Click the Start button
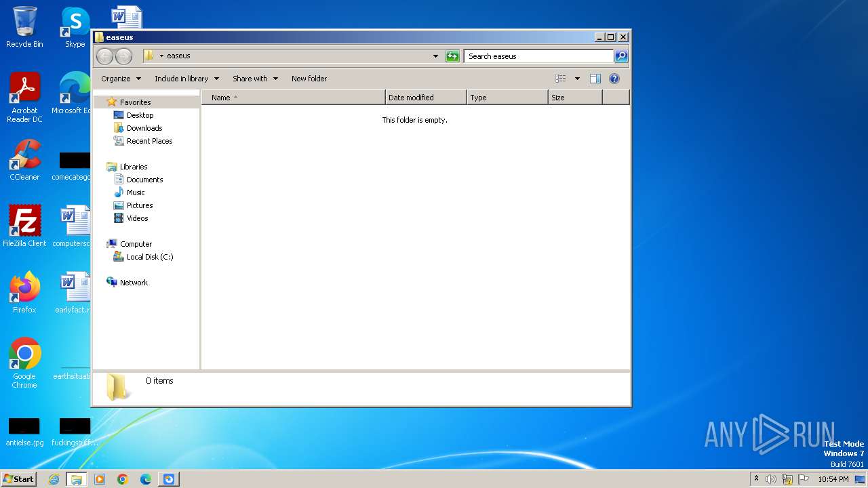This screenshot has height=488, width=868. pos(19,479)
